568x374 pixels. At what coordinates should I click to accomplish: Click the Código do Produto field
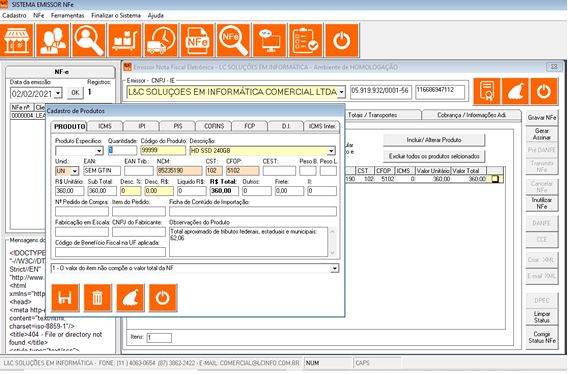click(x=163, y=150)
